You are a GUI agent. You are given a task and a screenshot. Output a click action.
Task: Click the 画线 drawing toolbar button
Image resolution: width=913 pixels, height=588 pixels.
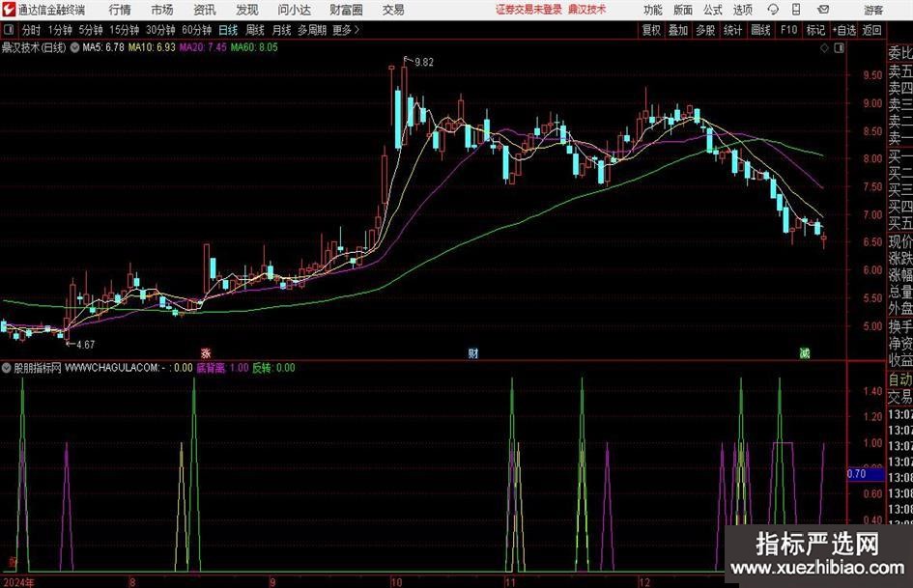(760, 30)
